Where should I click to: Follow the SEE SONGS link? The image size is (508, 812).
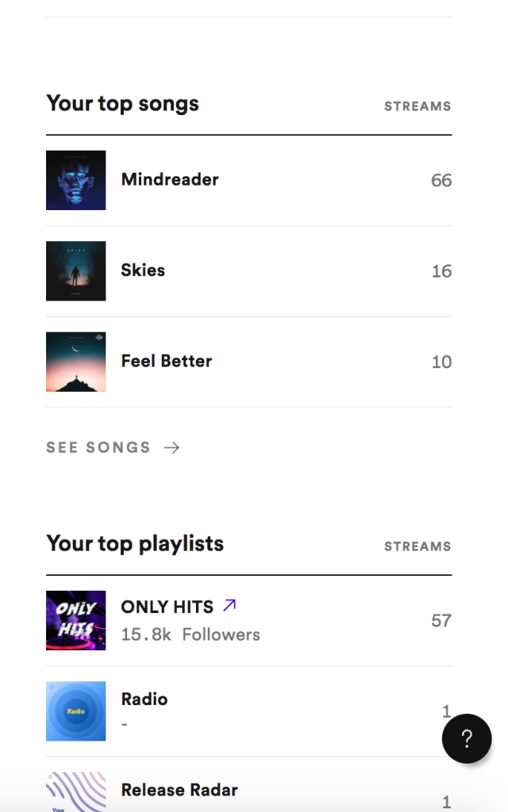click(x=98, y=447)
